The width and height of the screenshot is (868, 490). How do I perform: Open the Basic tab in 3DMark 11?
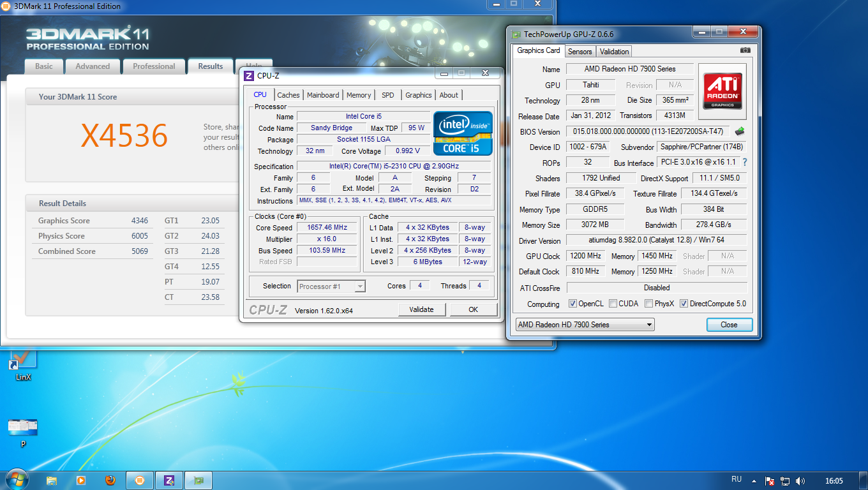tap(44, 66)
